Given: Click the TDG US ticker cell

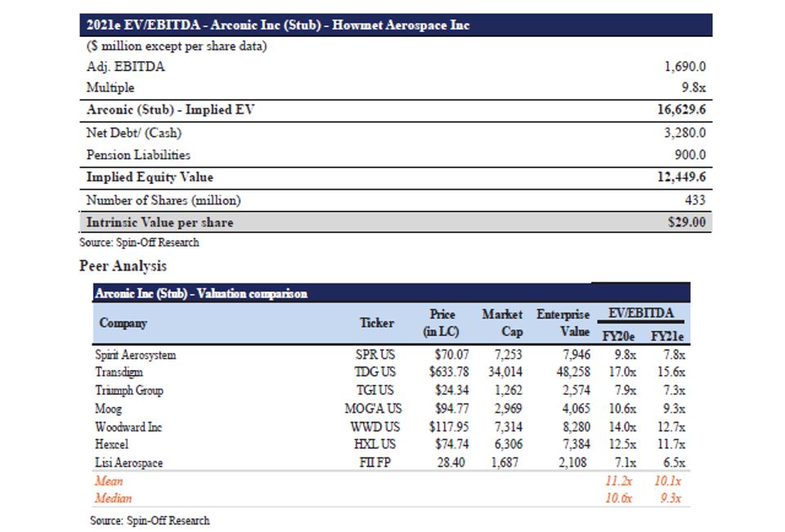Looking at the screenshot, I should coord(376,373).
